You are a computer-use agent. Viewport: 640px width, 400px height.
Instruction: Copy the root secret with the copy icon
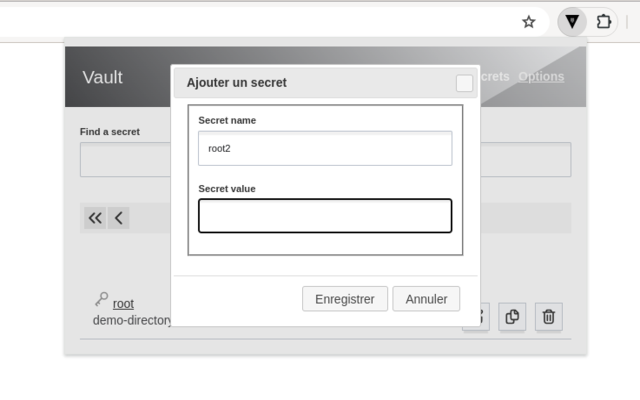512,316
